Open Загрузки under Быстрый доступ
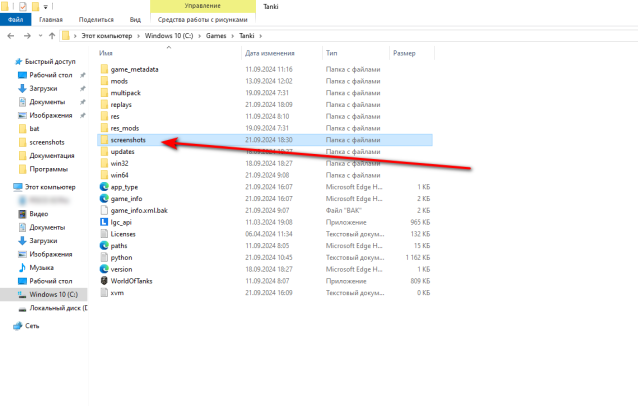638x406 pixels. pos(43,88)
